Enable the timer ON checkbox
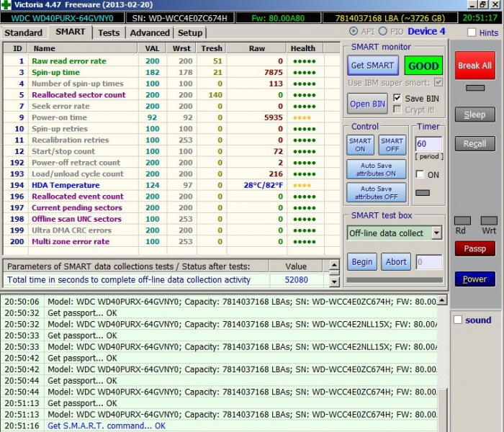Image resolution: width=504 pixels, height=432 pixels. 420,174
